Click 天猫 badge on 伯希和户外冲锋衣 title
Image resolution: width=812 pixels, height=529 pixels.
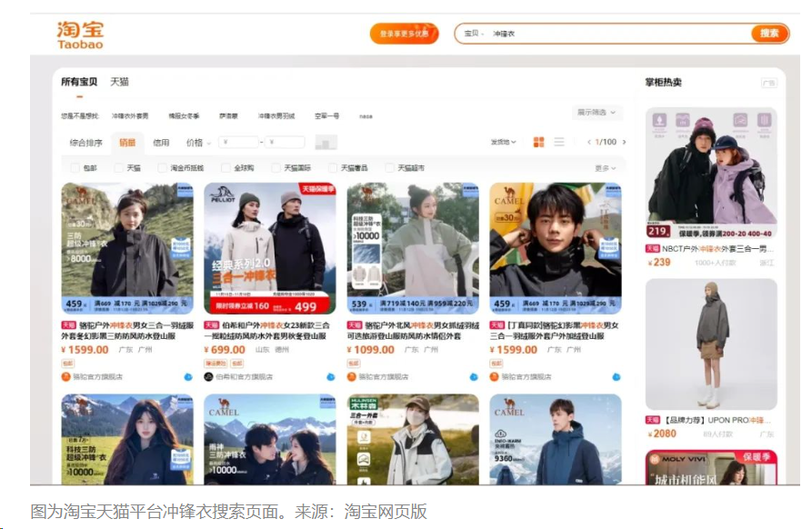click(x=211, y=325)
